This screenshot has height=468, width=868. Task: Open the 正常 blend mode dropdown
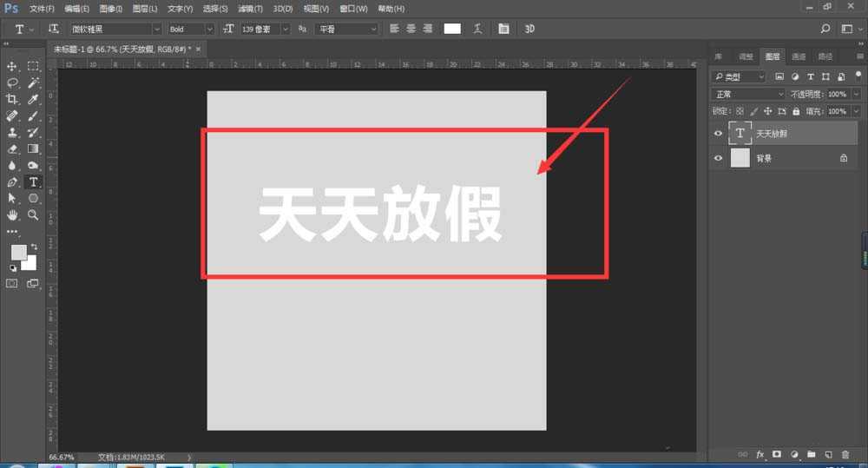point(747,94)
